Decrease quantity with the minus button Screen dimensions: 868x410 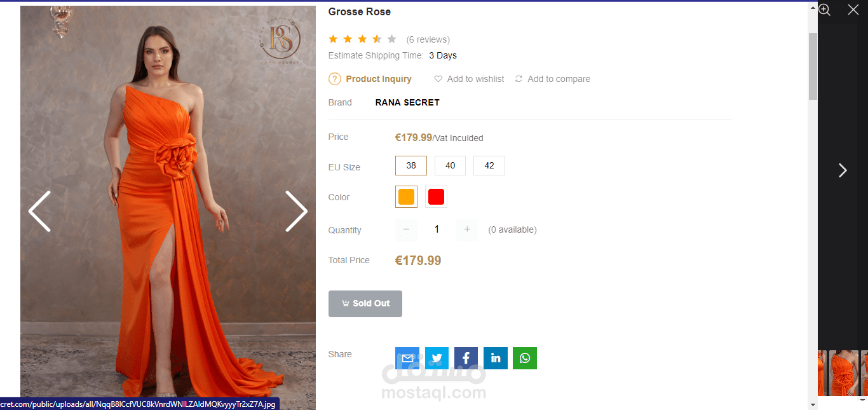click(407, 229)
